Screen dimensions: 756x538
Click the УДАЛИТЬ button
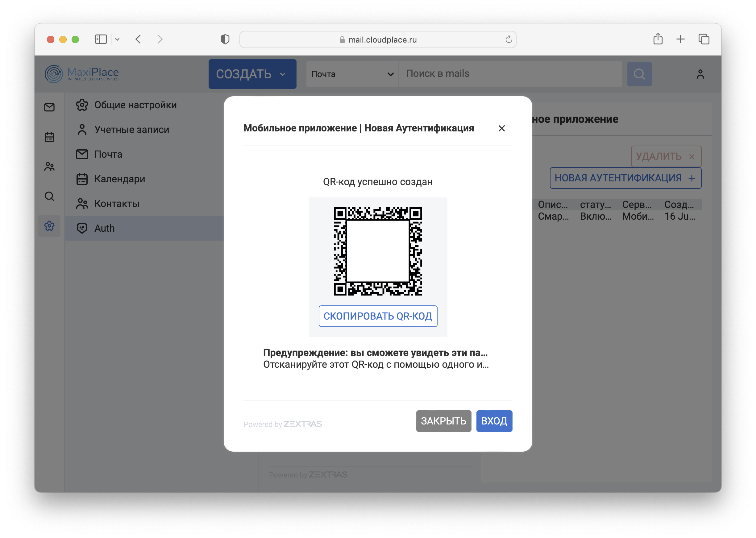[x=666, y=156]
